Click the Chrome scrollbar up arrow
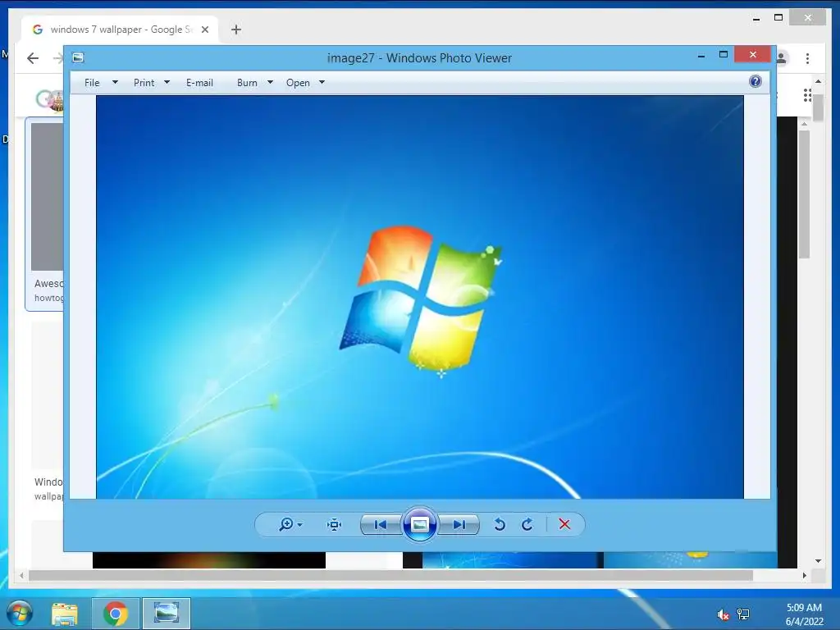840x630 pixels. 818,81
